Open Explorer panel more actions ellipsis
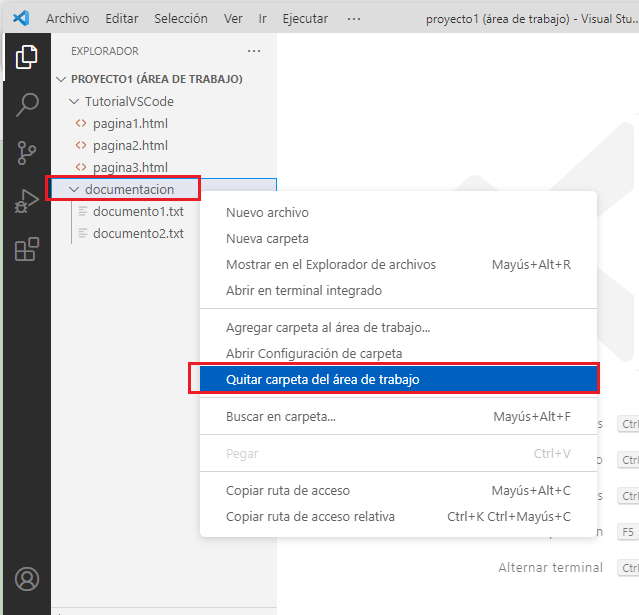The width and height of the screenshot is (639, 615). coord(254,51)
